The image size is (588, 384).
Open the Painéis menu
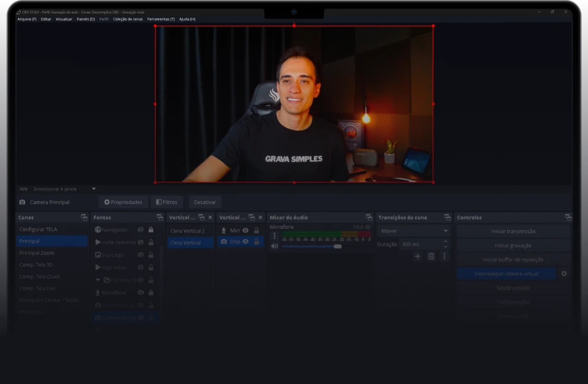click(85, 19)
